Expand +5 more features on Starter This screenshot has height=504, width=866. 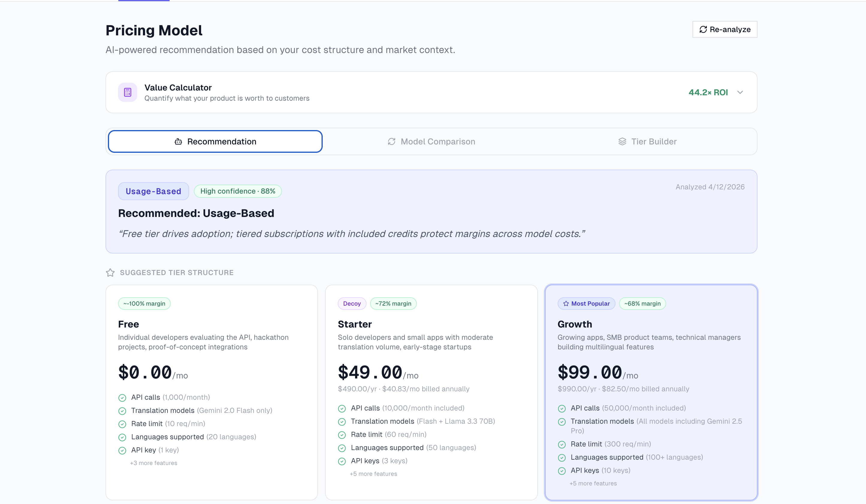tap(373, 474)
